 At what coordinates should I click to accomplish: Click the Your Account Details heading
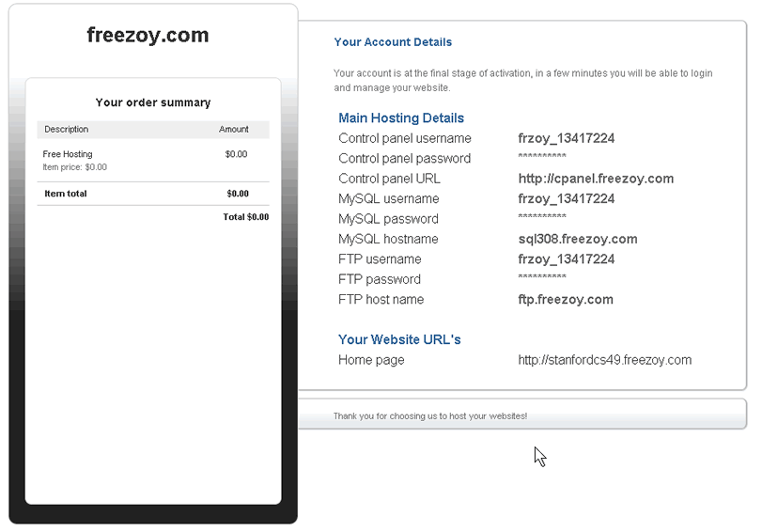coord(393,42)
